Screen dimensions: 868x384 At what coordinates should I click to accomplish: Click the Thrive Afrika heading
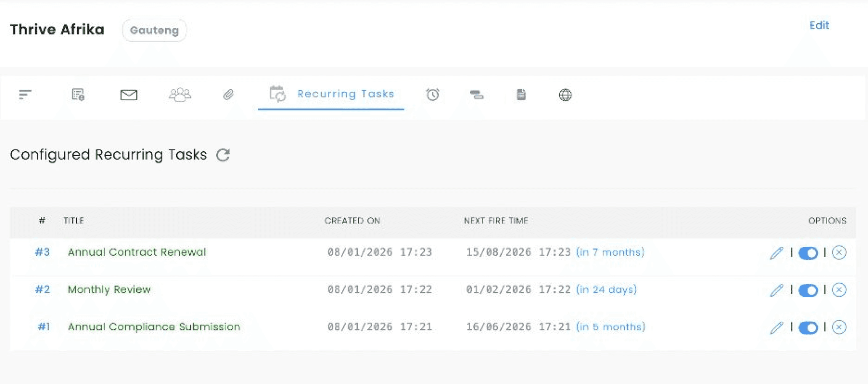coord(57,29)
